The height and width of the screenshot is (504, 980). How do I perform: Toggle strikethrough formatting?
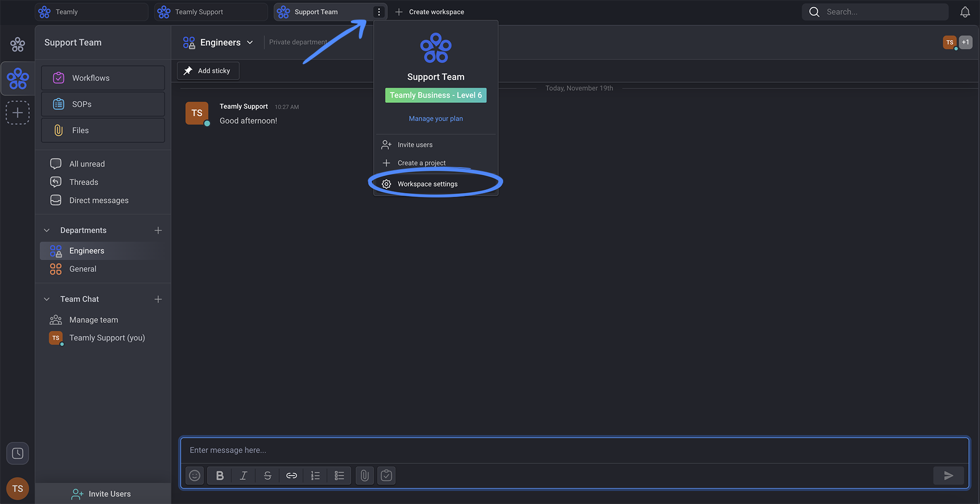[x=268, y=476]
